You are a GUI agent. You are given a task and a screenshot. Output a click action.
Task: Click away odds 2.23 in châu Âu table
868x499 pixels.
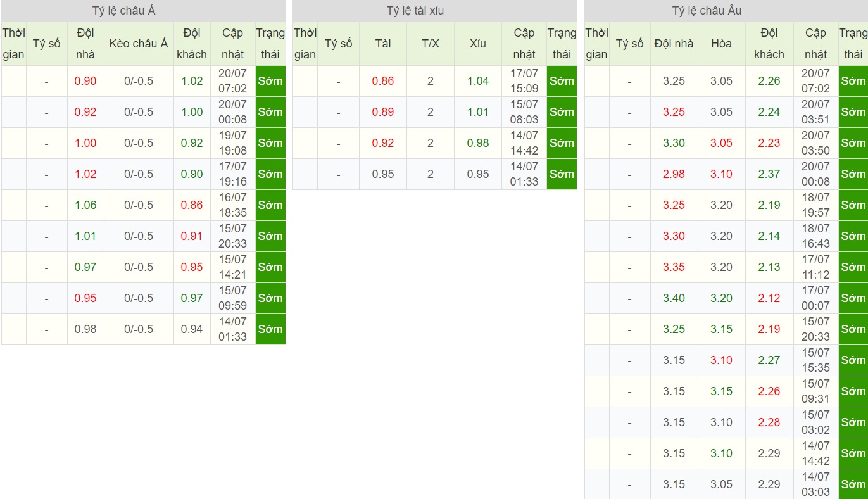[x=769, y=143]
